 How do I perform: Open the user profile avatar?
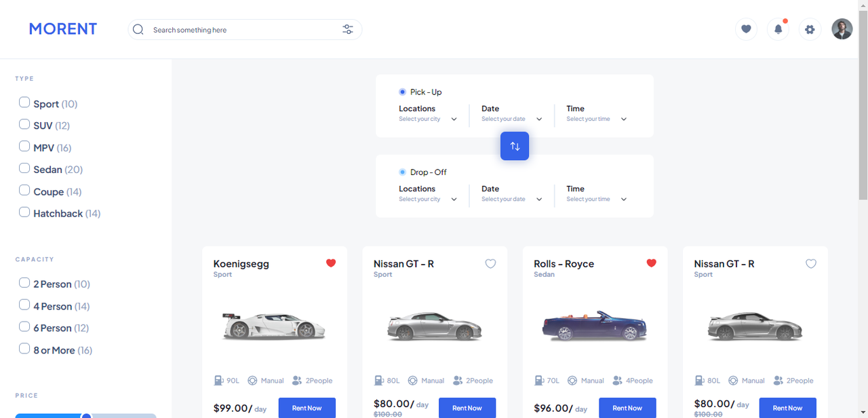point(842,29)
